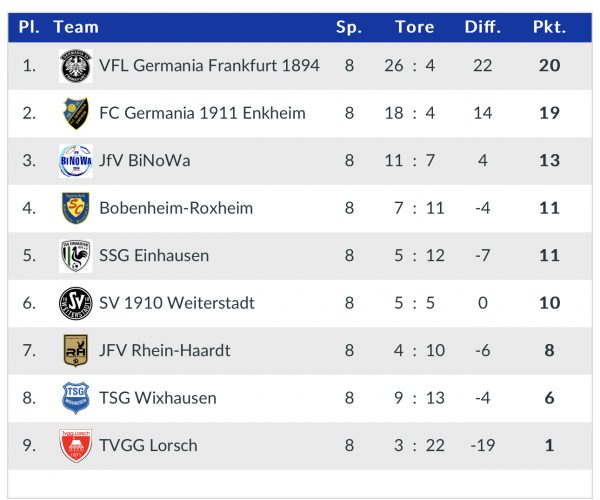Select the SSG Einhausen team name
The image size is (600, 500).
coord(154,256)
